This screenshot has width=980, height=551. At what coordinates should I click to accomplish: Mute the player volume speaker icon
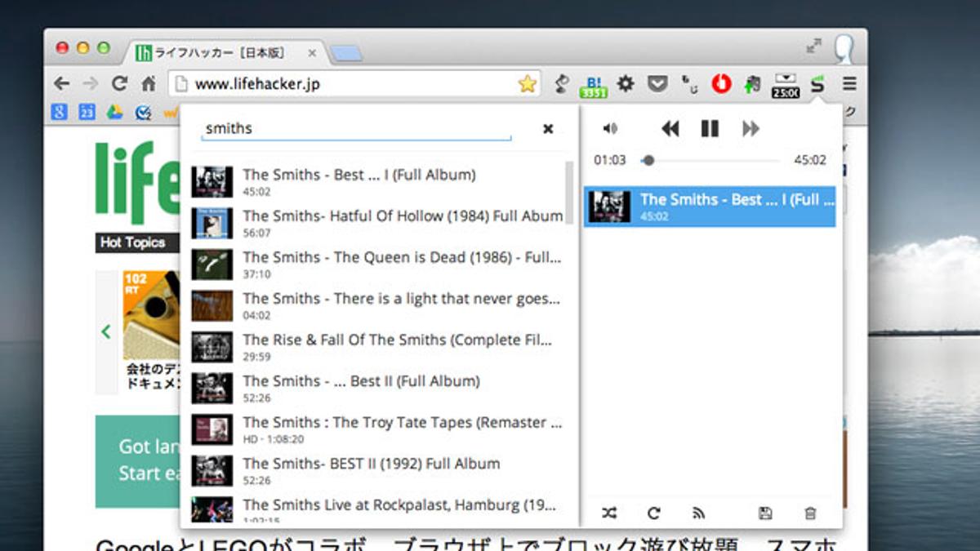coord(610,128)
